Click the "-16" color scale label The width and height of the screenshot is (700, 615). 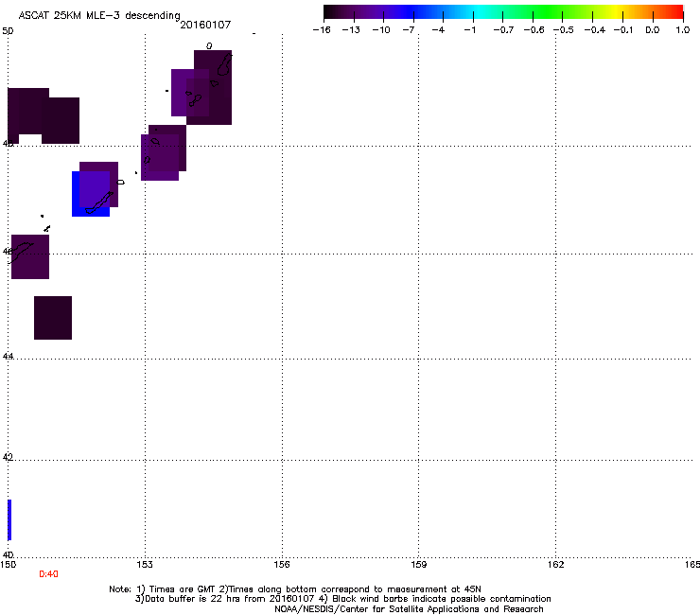(322, 30)
